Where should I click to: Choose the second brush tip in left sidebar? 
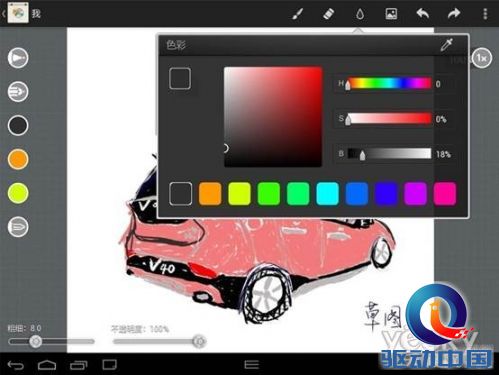click(18, 92)
